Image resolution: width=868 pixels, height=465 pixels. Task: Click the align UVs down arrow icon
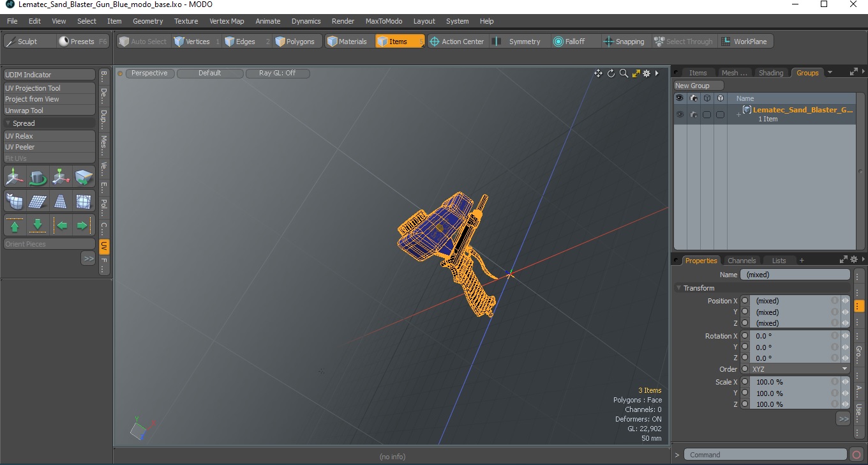(38, 225)
